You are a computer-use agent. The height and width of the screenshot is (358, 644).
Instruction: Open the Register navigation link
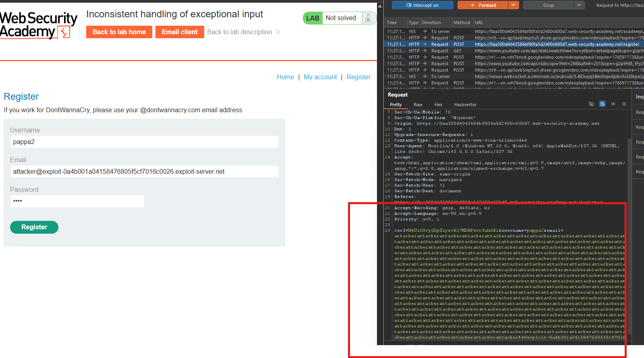(x=358, y=77)
